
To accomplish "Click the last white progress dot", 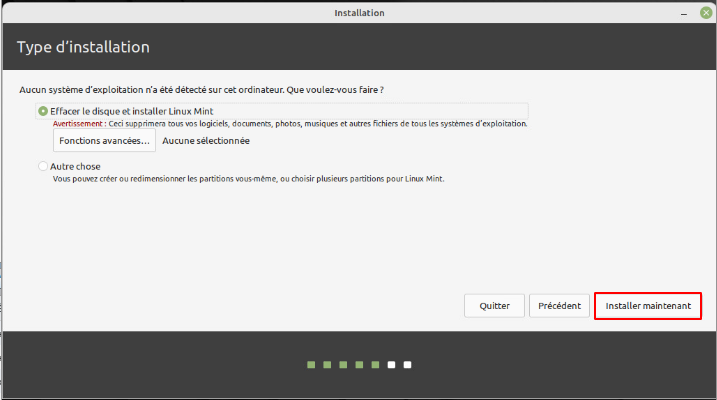I will tap(408, 365).
